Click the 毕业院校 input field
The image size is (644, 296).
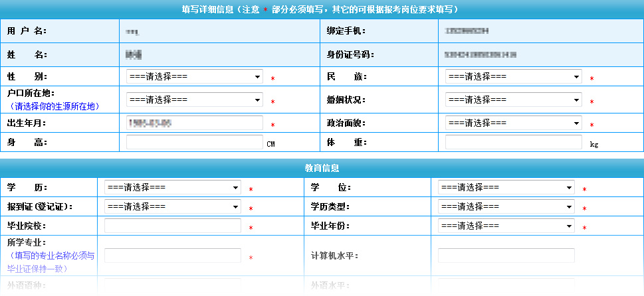coord(172,226)
